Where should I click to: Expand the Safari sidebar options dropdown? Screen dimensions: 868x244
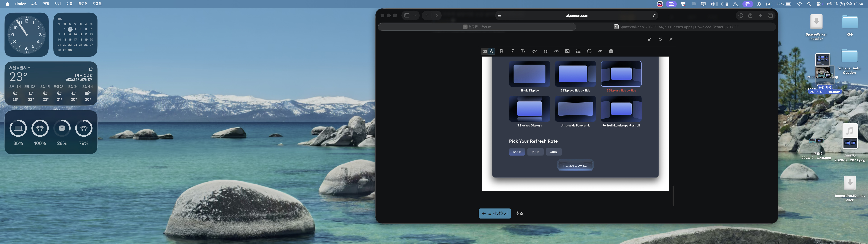coord(415,15)
